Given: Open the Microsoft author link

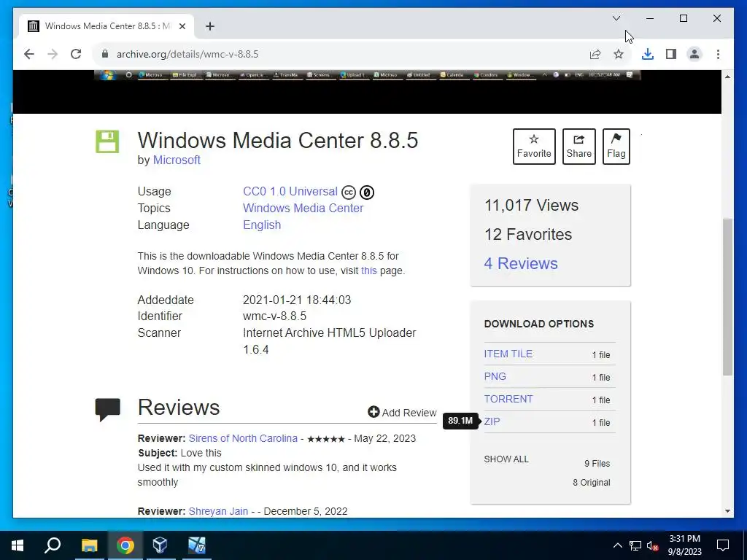Looking at the screenshot, I should click(177, 160).
